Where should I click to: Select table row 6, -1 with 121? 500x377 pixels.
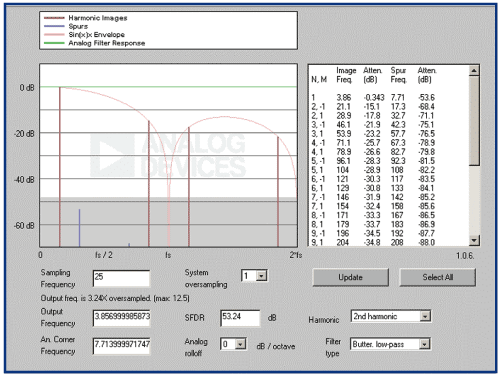(373, 179)
